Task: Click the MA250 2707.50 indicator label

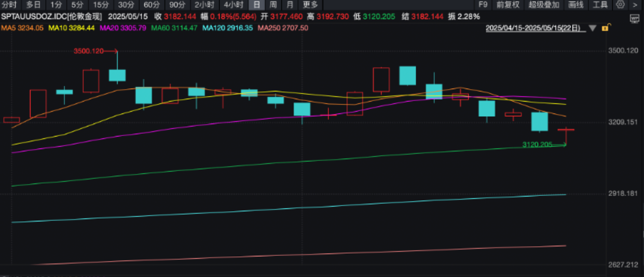Action: [x=283, y=27]
